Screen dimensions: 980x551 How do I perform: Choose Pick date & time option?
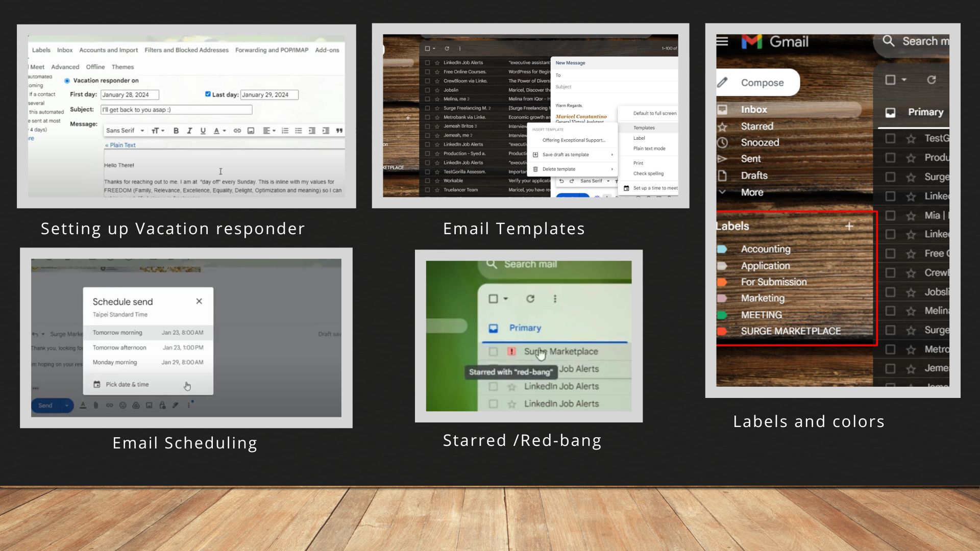click(x=127, y=385)
